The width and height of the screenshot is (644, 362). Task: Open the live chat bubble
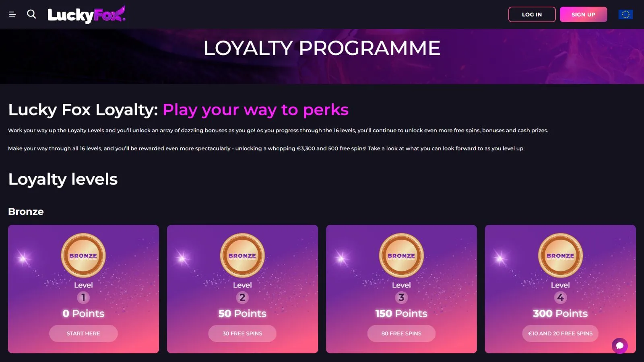point(619,346)
